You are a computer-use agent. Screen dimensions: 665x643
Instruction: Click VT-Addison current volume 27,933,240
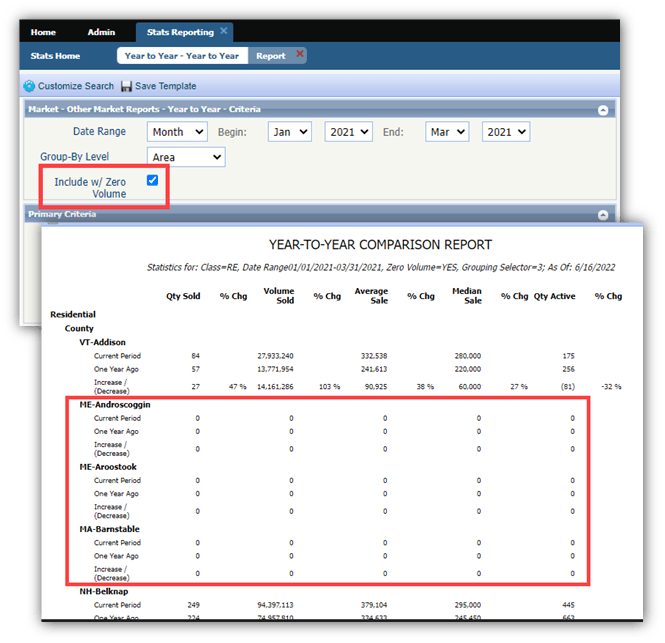[275, 356]
